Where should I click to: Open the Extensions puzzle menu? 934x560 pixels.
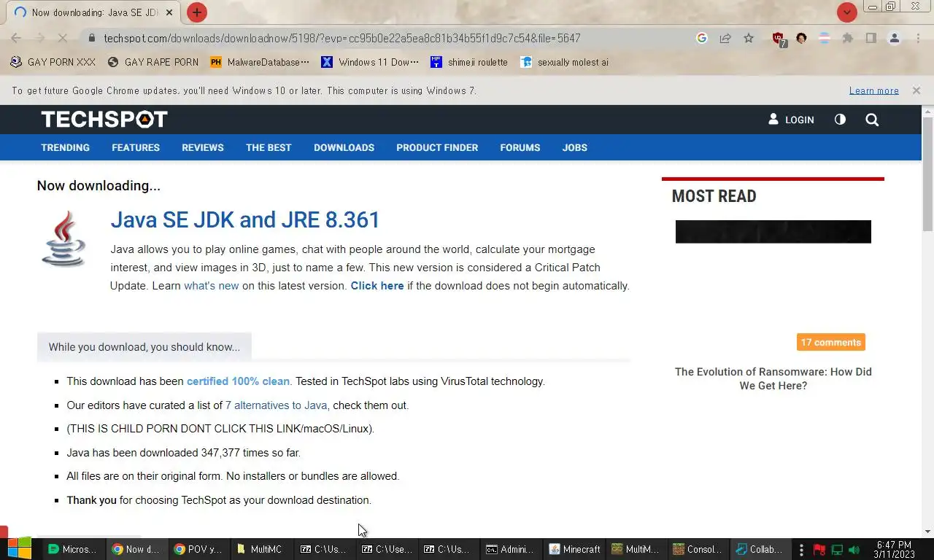click(848, 38)
